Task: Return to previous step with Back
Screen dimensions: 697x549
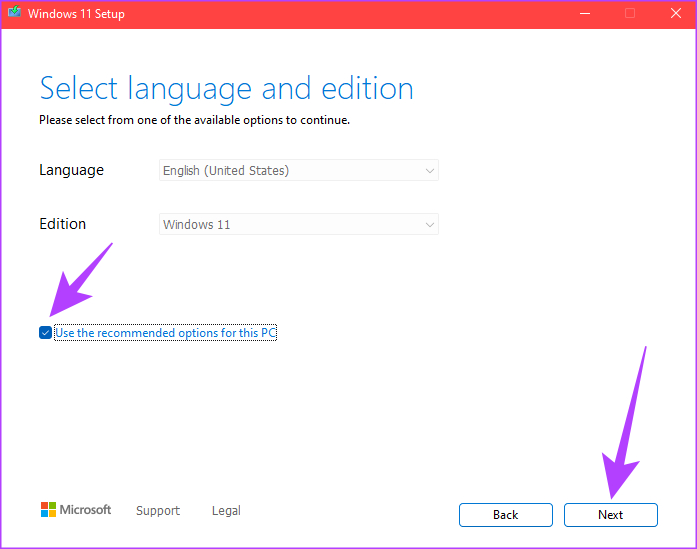Action: tap(505, 515)
